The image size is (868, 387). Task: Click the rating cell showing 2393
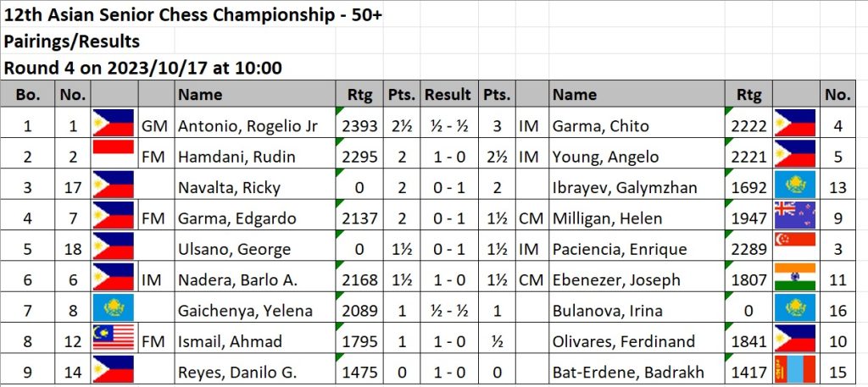(x=359, y=126)
